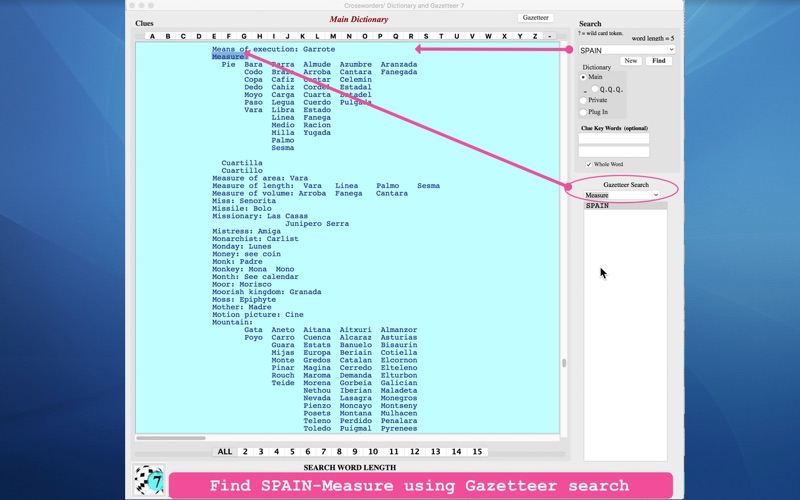Jump to letter Z in index
Screen dimensions: 800x500
[535, 36]
